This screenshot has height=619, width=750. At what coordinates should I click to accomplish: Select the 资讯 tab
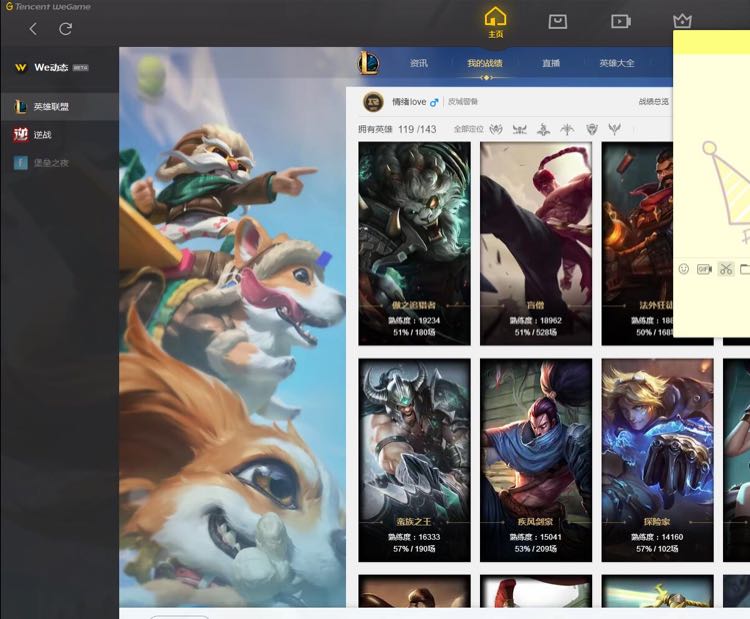(419, 63)
